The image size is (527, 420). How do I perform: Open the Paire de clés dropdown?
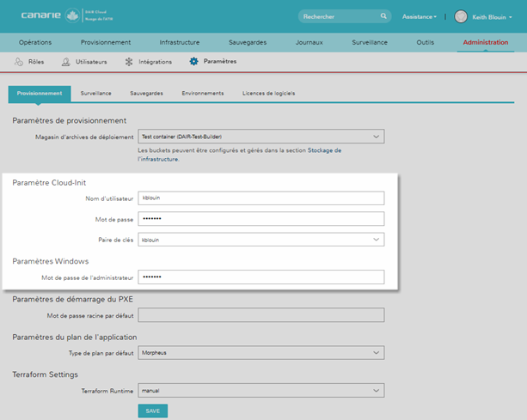pyautogui.click(x=377, y=240)
